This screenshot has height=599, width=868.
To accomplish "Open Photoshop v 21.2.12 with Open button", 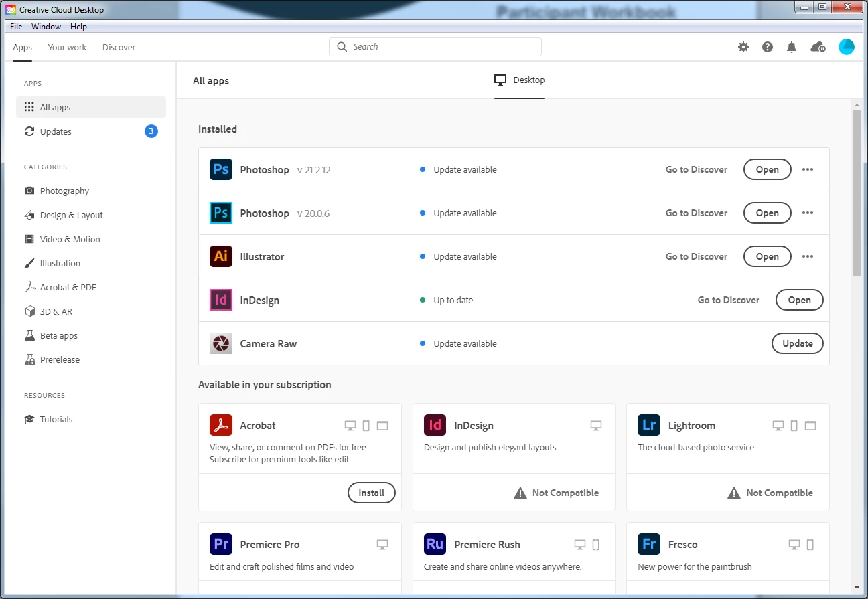I will (767, 169).
